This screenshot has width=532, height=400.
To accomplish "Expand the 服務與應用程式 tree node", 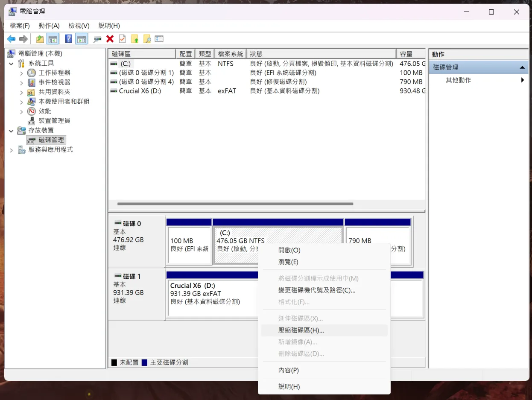I will click(x=11, y=150).
